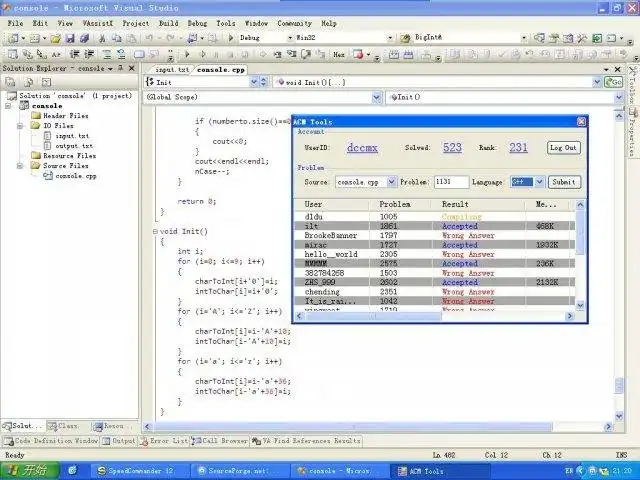
Task: Click the Log Out button
Action: 563,148
